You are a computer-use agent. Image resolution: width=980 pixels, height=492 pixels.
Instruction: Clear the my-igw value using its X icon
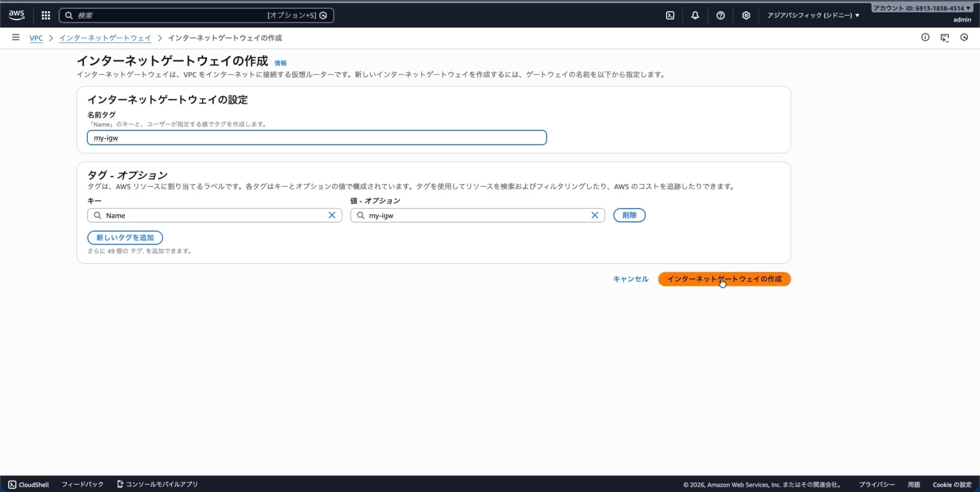click(x=595, y=215)
